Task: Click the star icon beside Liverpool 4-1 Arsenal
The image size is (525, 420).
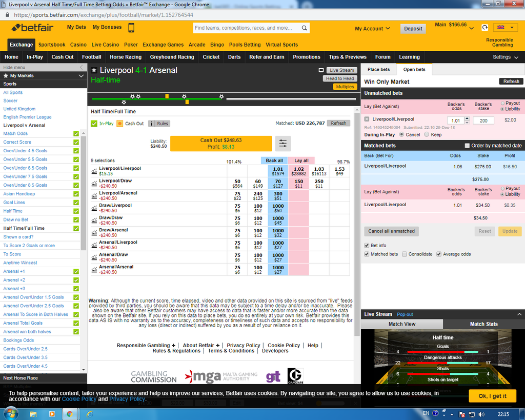Action: click(94, 70)
